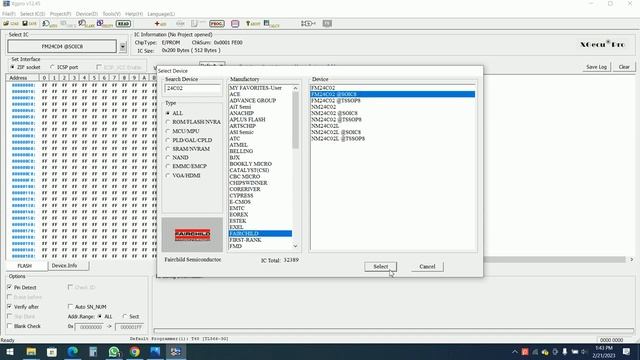Click the manufacturer list scrollbar thumb
Viewport: 640px width, 360px height.
[x=296, y=120]
